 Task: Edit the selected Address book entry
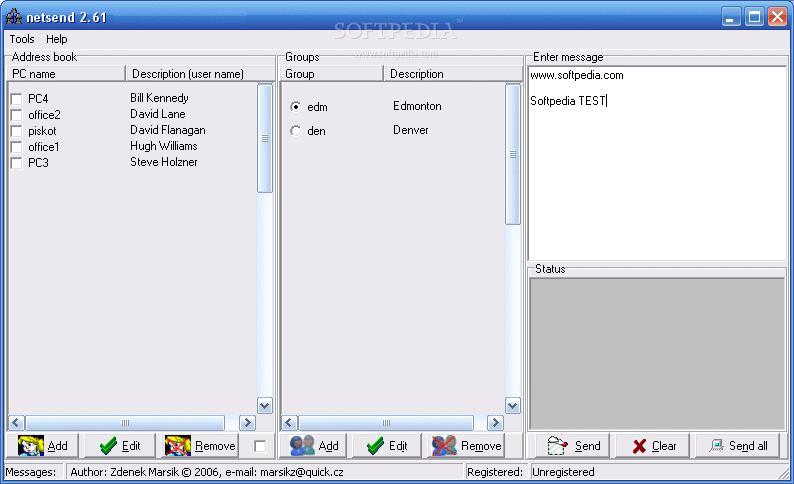[120, 446]
